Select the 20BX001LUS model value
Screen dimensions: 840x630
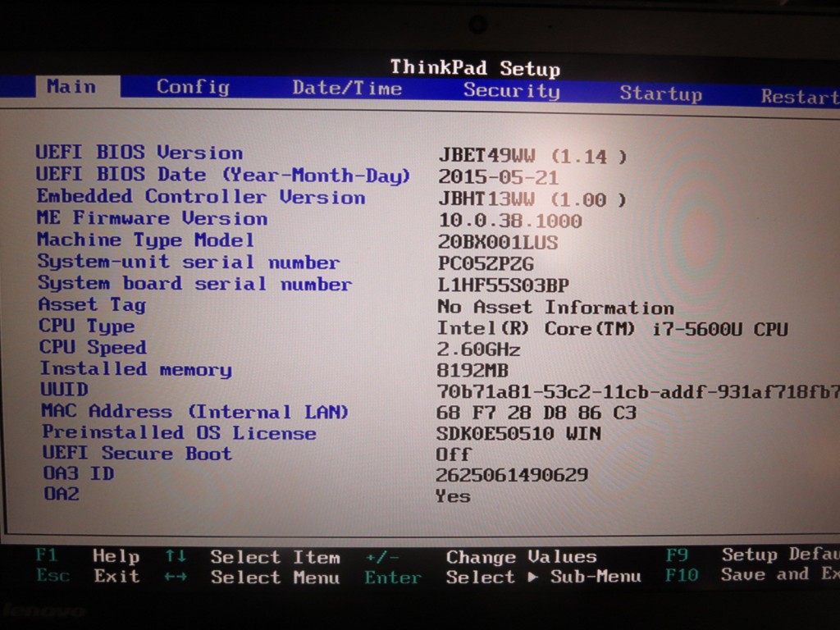click(498, 242)
